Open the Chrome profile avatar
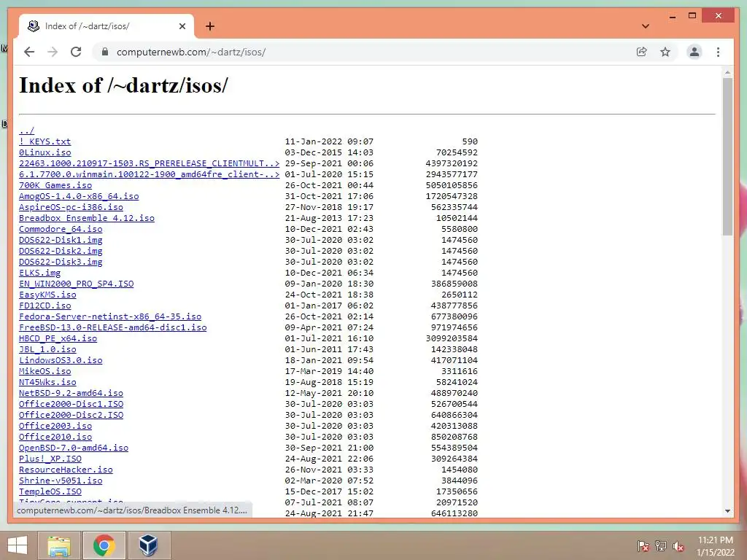 [694, 52]
